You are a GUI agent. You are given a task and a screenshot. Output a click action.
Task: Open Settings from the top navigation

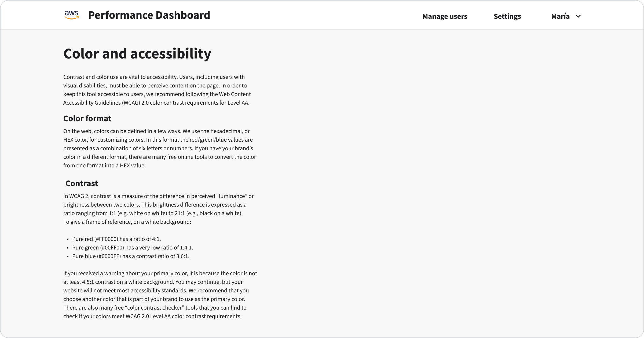pyautogui.click(x=507, y=16)
